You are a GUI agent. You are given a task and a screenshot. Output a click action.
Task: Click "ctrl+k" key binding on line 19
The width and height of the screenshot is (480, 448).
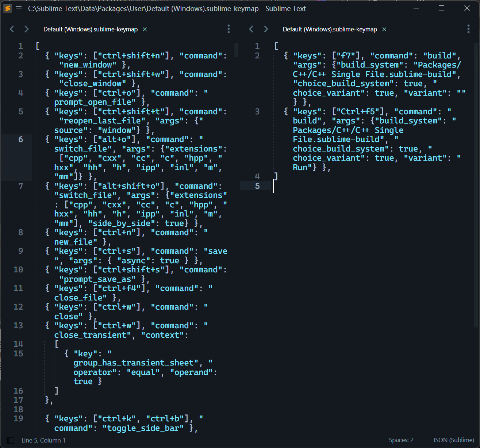pyautogui.click(x=117, y=419)
